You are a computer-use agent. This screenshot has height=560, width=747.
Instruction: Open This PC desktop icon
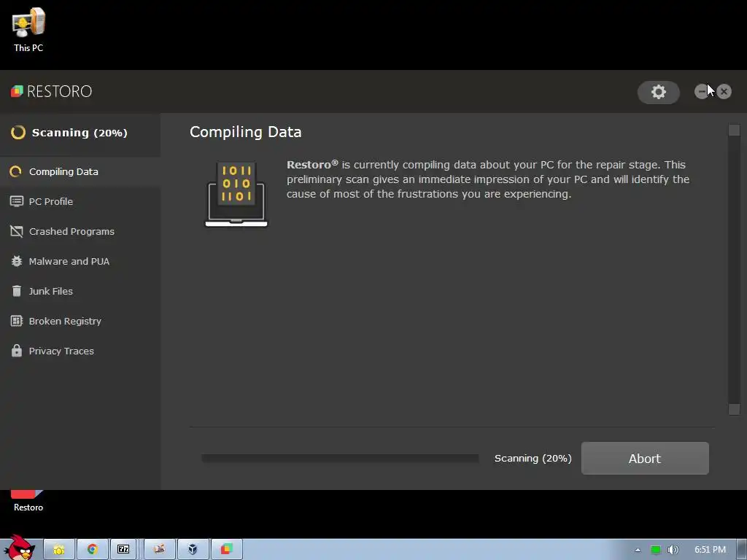(x=28, y=29)
